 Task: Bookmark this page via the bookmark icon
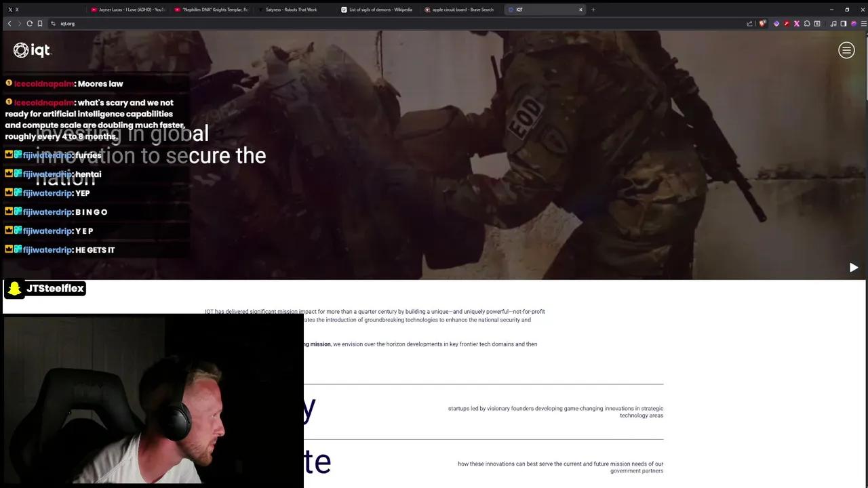coord(40,24)
